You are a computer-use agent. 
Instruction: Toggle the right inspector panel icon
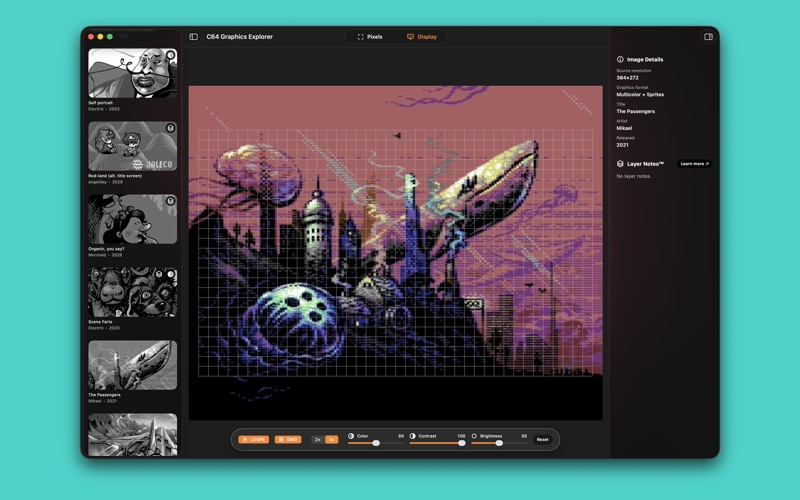pyautogui.click(x=708, y=37)
